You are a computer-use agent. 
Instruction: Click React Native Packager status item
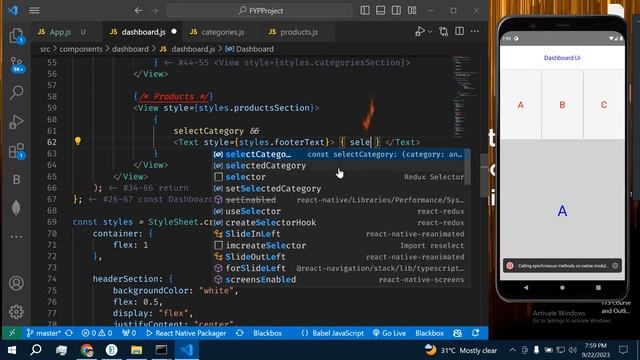coord(186,333)
